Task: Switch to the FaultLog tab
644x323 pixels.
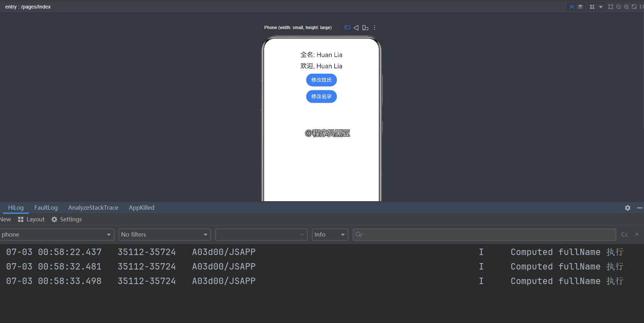Action: click(x=46, y=208)
